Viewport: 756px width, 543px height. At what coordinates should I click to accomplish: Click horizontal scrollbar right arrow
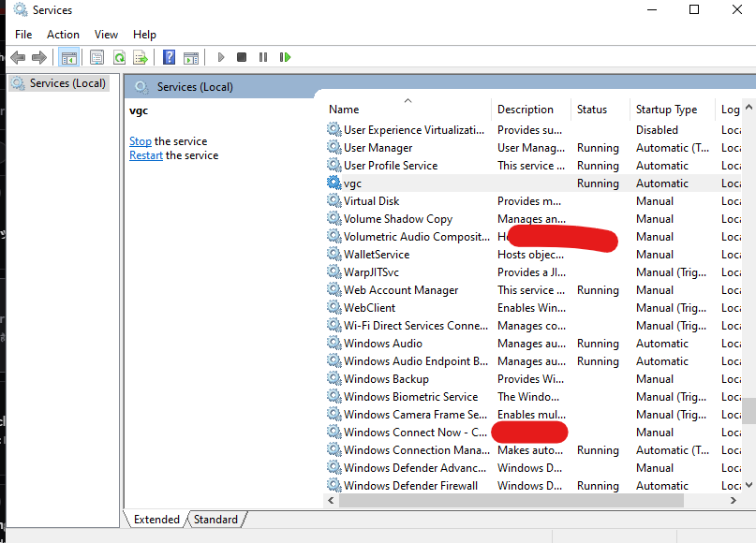[734, 501]
